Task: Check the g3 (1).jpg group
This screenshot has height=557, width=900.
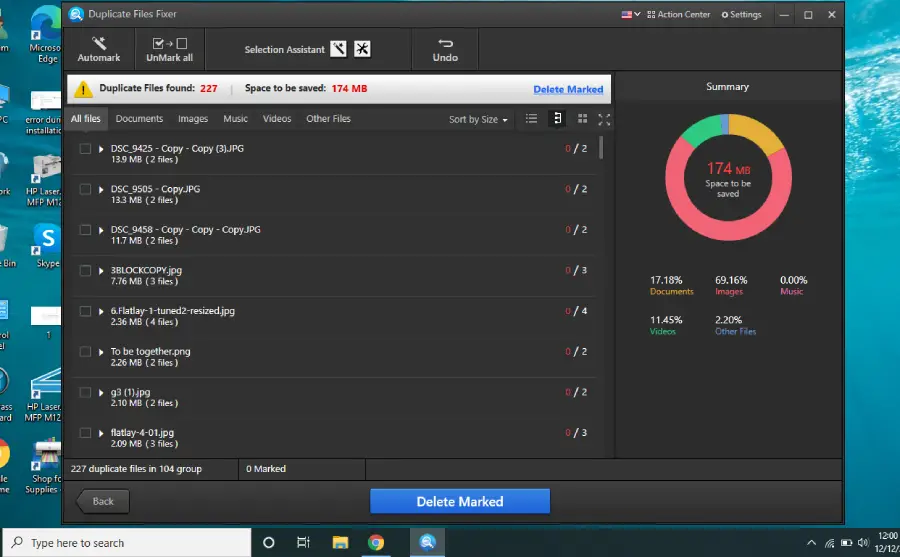Action: [x=85, y=392]
